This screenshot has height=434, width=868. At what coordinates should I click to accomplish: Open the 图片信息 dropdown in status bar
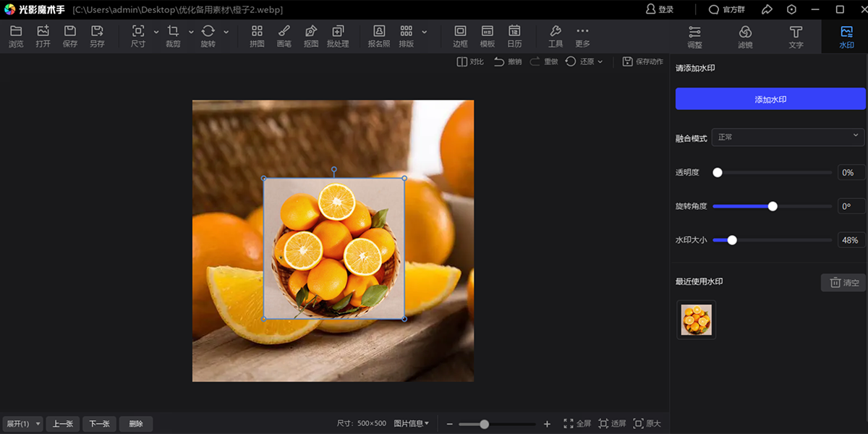411,424
